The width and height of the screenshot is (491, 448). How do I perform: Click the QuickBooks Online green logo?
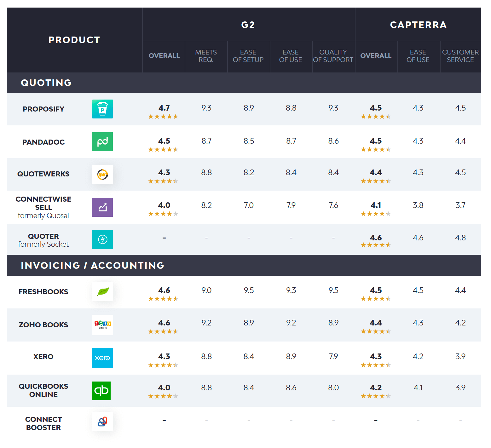click(101, 391)
